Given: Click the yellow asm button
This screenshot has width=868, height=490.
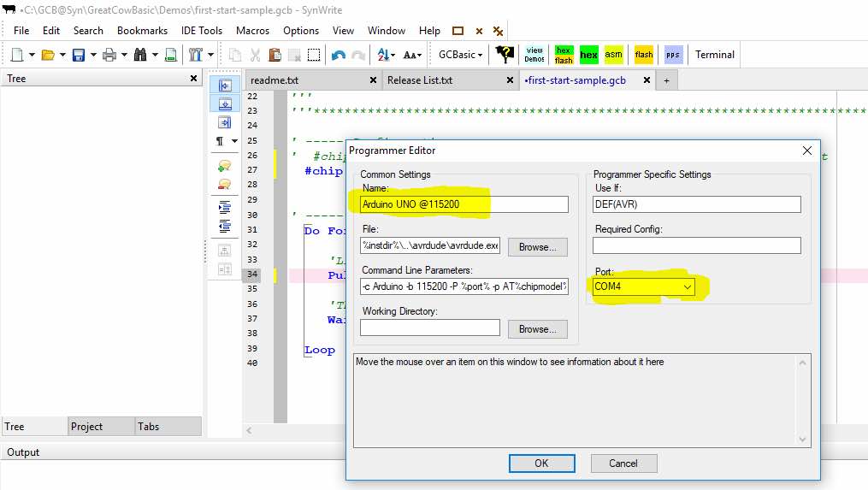Looking at the screenshot, I should (613, 54).
